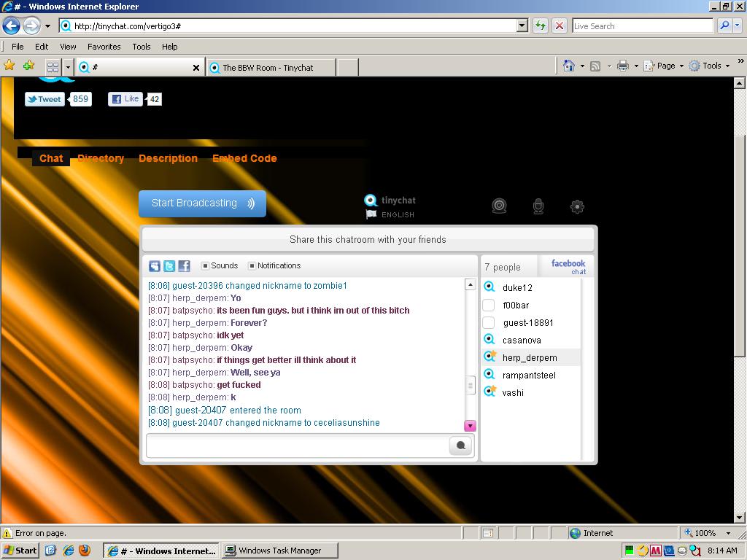Open the zoom level 100% dropdown

pos(727,533)
